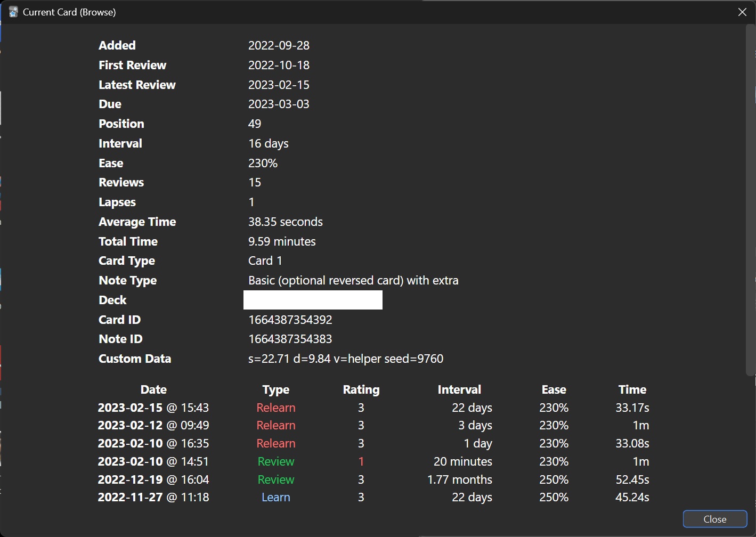Viewport: 756px width, 537px height.
Task: Click the note type Basic (optional reversed card) with extra
Action: 353,280
